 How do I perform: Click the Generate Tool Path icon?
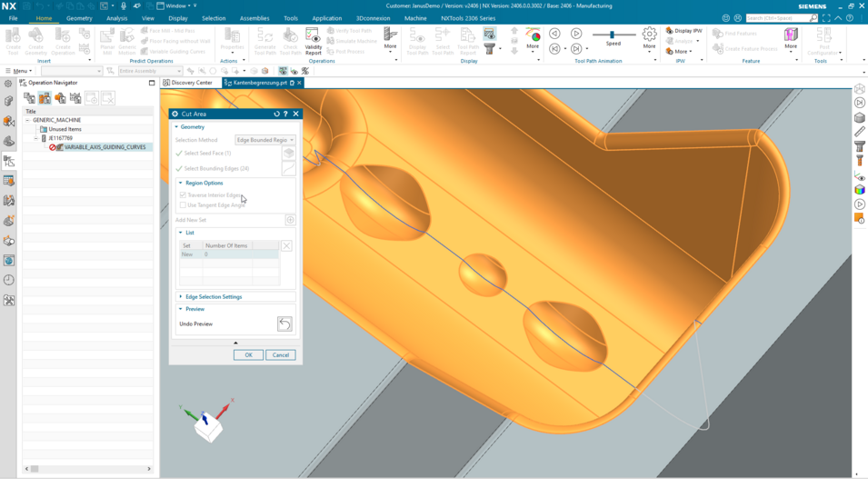264,41
